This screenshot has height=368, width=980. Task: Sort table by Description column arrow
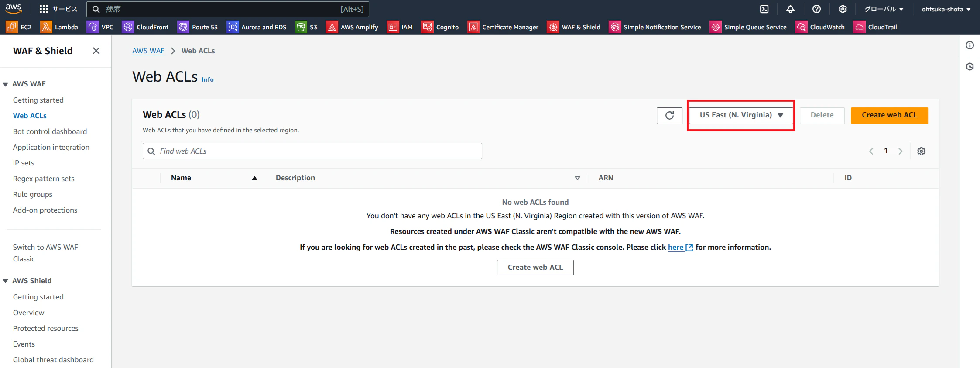[577, 178]
